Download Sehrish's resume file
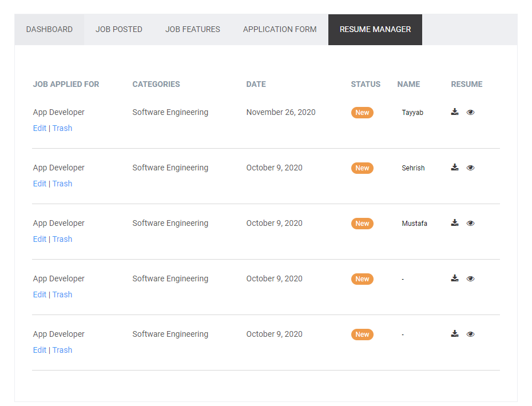 coord(455,168)
